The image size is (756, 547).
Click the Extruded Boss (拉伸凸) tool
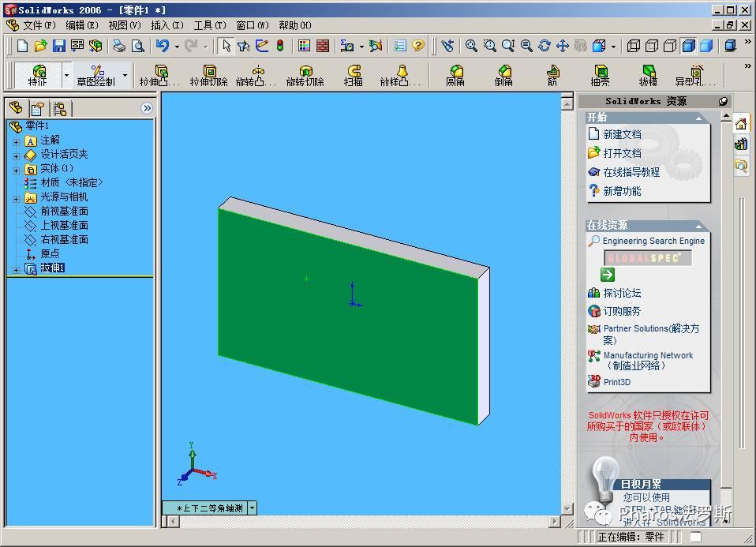160,76
